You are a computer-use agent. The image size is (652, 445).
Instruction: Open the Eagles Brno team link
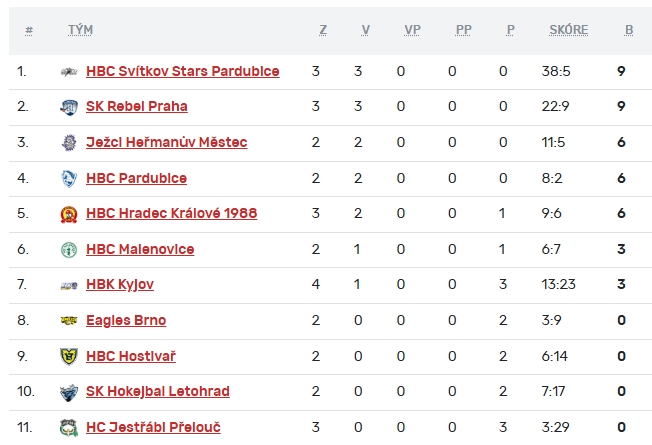click(x=126, y=321)
